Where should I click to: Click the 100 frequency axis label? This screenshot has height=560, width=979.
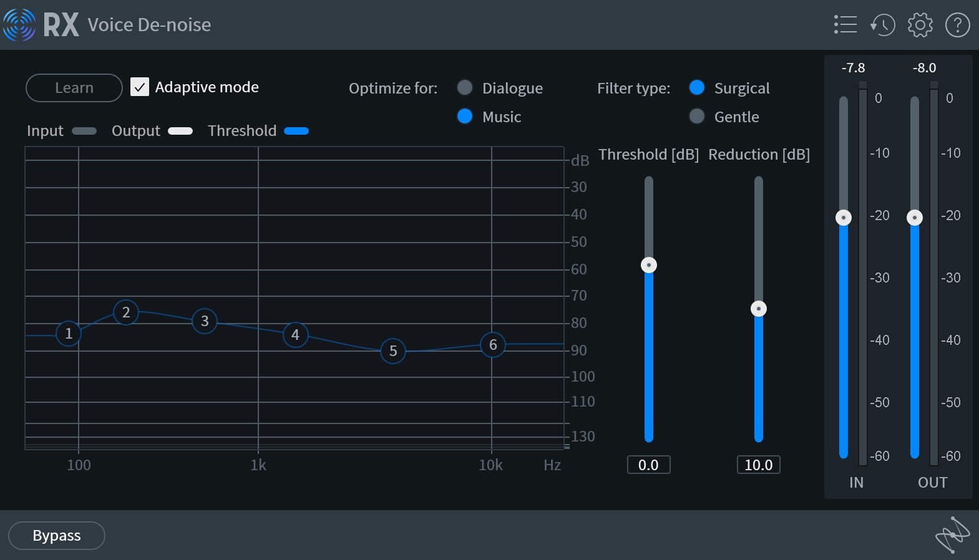tap(79, 465)
